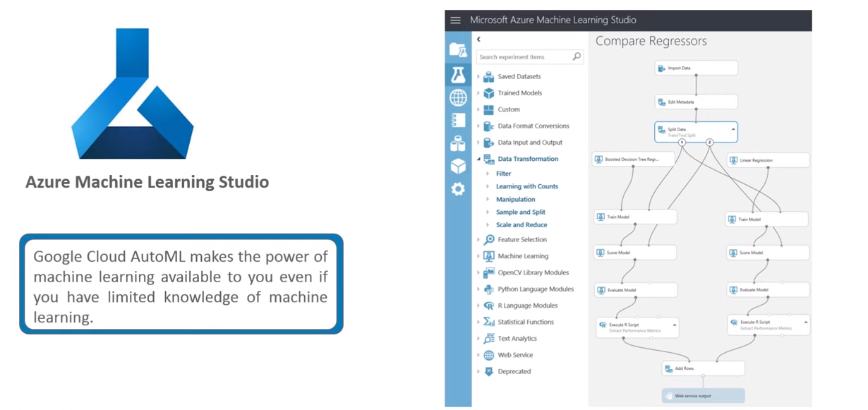Open the Datasets cylinders sidebar icon
Screen dimensions: 868x410
[458, 143]
